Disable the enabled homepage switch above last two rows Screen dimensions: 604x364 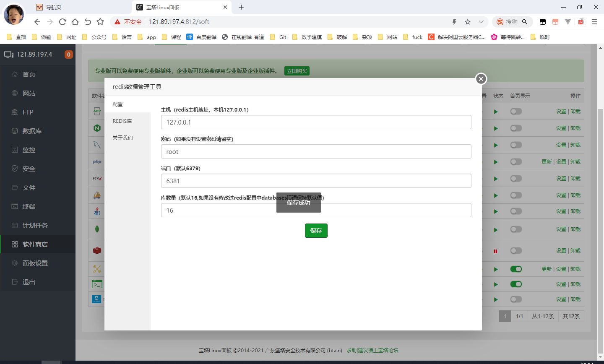[516, 269]
